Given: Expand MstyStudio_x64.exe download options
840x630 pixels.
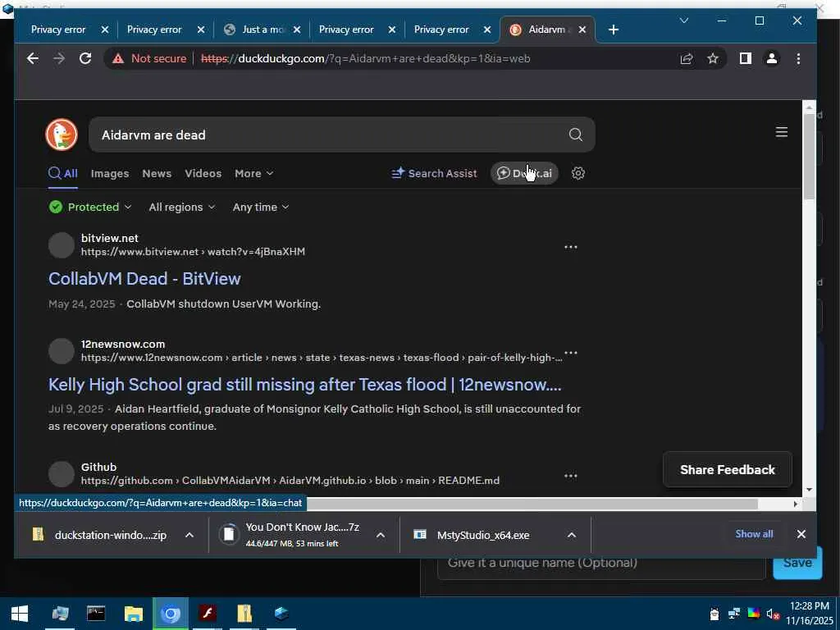Looking at the screenshot, I should 572,535.
